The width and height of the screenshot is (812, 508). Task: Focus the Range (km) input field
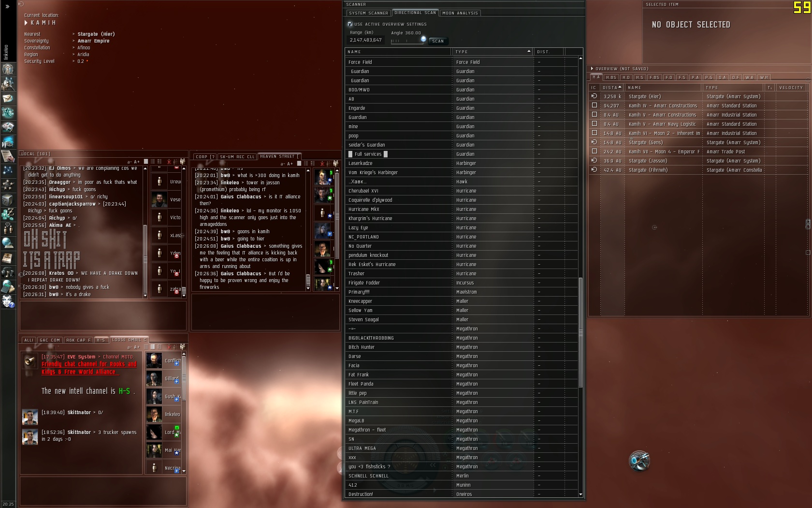[x=365, y=40]
